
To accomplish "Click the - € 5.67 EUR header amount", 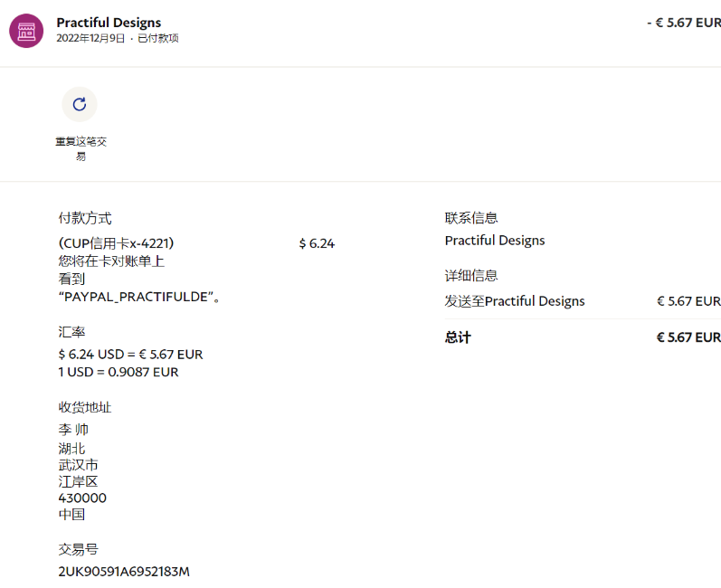I will 683,23.
